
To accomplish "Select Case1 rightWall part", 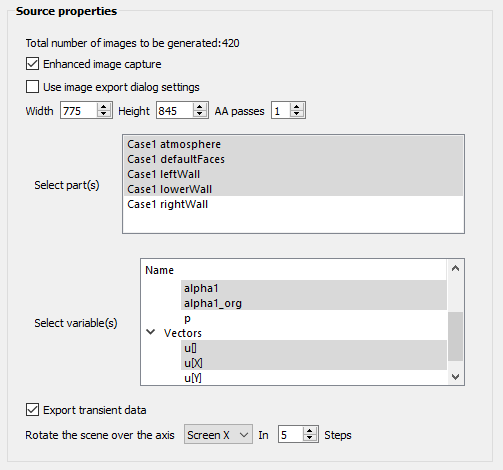I will pyautogui.click(x=293, y=204).
